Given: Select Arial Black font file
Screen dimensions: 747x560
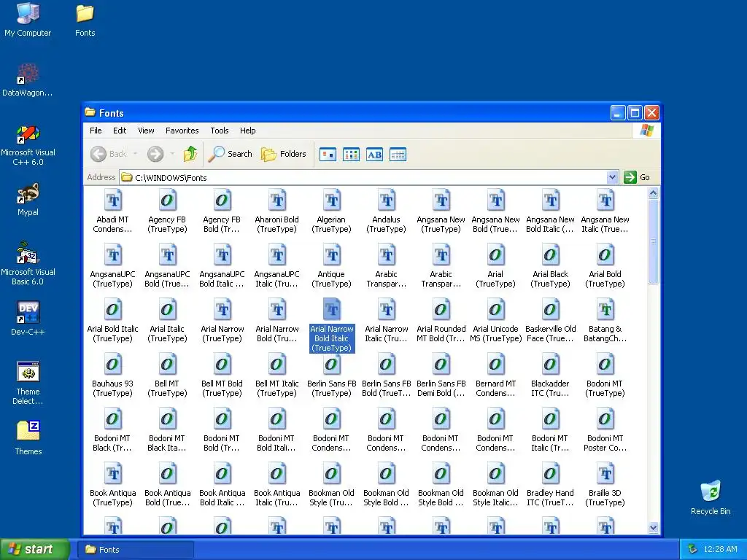Looking at the screenshot, I should click(550, 265).
